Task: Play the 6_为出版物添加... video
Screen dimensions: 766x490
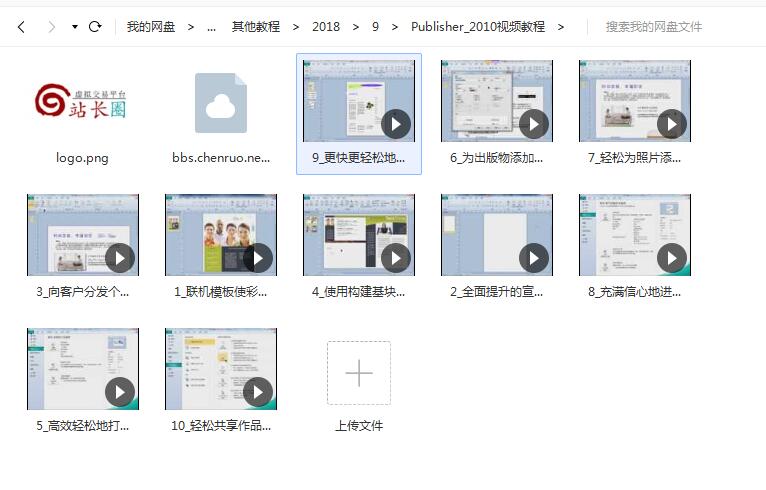Action: (533, 124)
